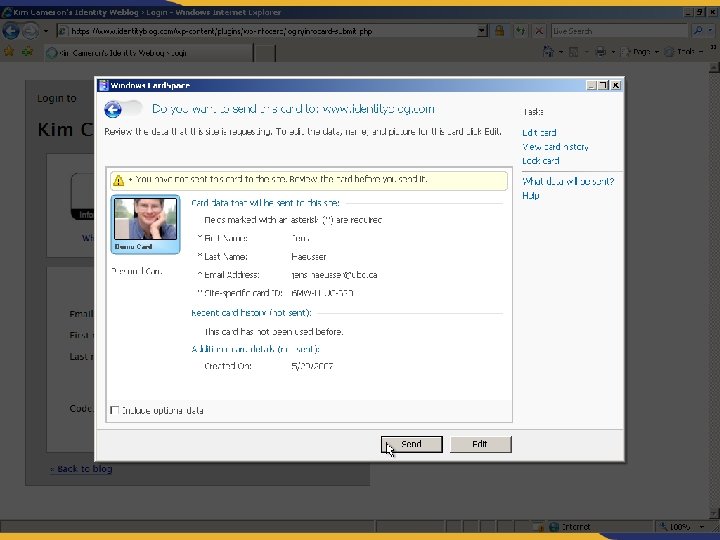
Task: Click the Internet zone globe icon
Action: point(554,527)
